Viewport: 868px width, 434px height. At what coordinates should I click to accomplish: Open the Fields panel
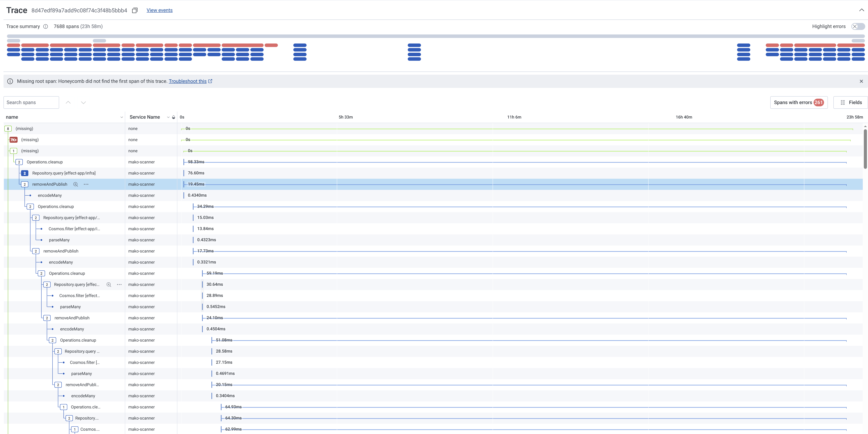(x=850, y=102)
